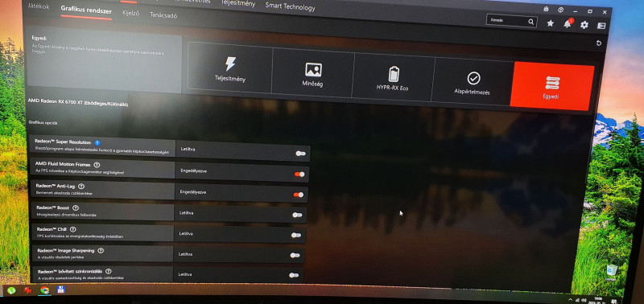Open the Recycle Bin desktop icon

pos(612,272)
